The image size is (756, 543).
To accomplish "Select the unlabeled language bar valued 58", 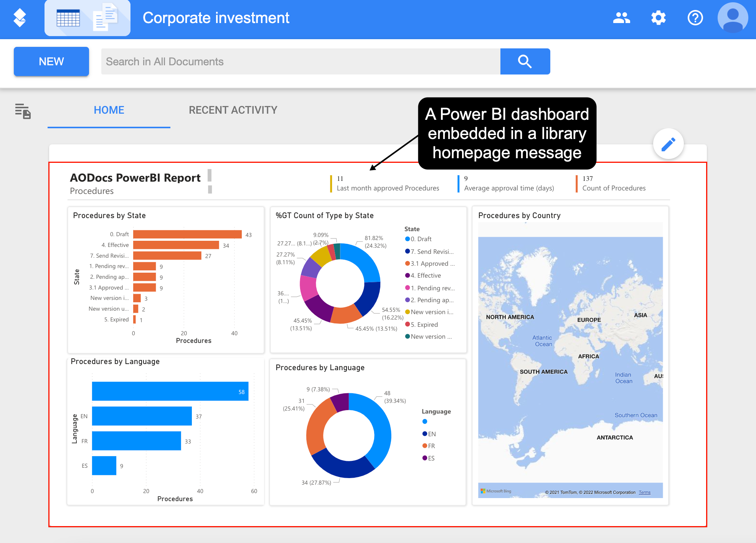I will point(170,391).
